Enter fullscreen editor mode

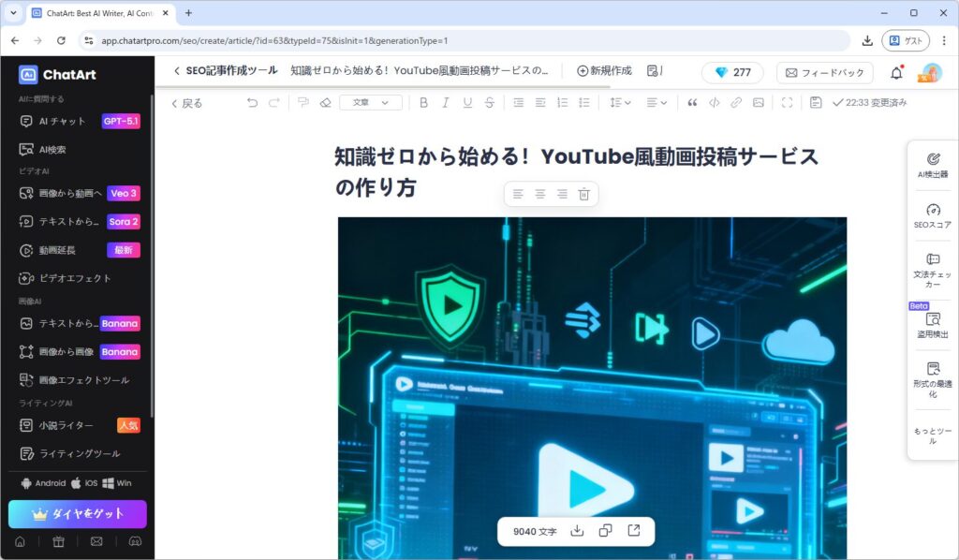coord(787,103)
